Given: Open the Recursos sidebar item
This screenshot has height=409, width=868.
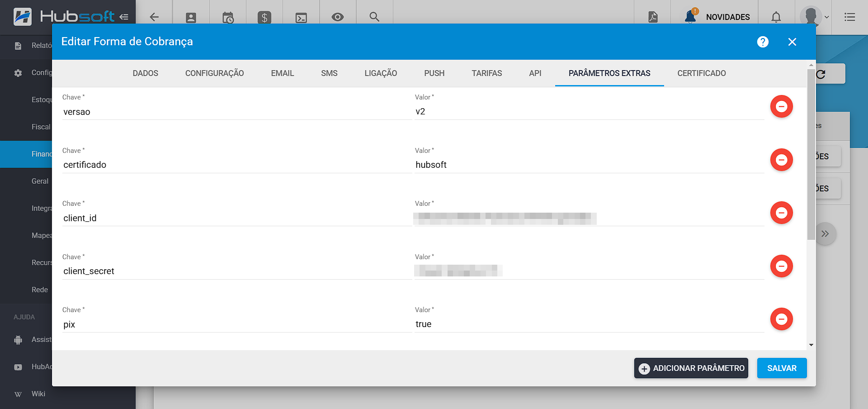Looking at the screenshot, I should (x=26, y=263).
